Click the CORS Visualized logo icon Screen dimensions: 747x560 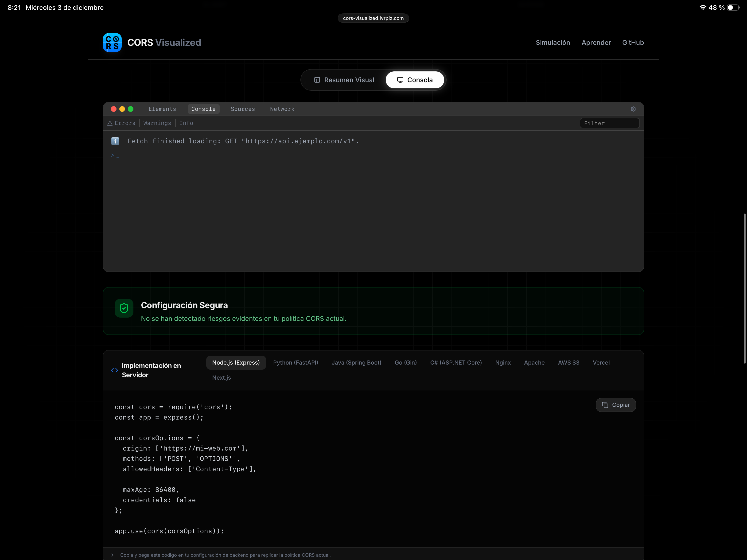point(112,43)
